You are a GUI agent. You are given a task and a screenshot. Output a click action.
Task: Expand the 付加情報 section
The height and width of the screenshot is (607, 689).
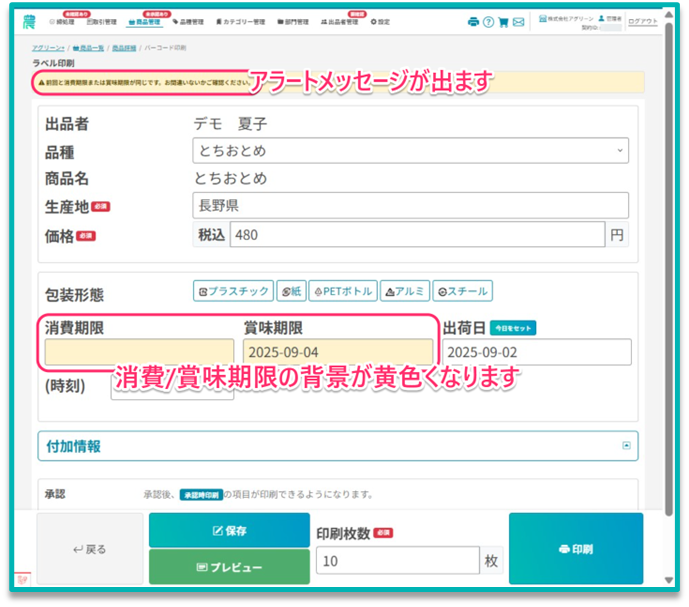(337, 446)
